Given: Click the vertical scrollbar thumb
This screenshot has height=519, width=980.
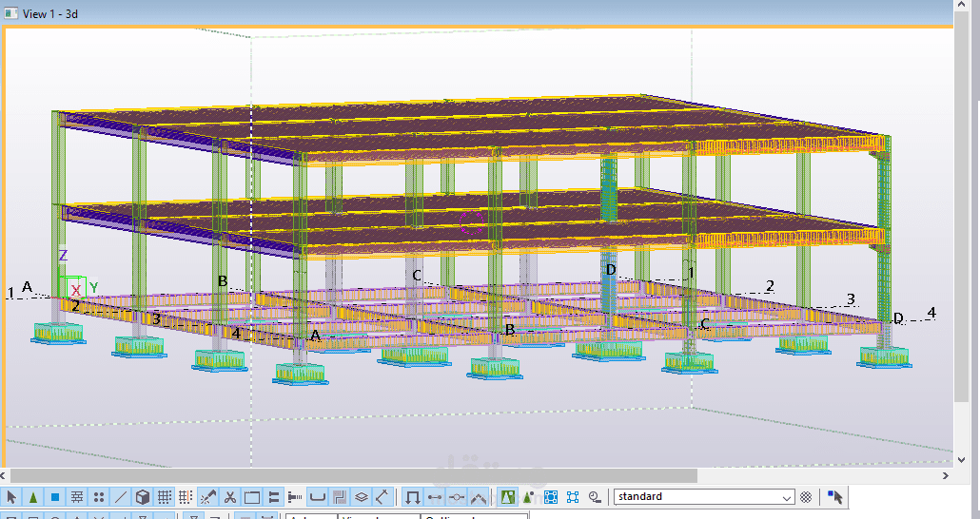Looking at the screenshot, I should 961,206.
